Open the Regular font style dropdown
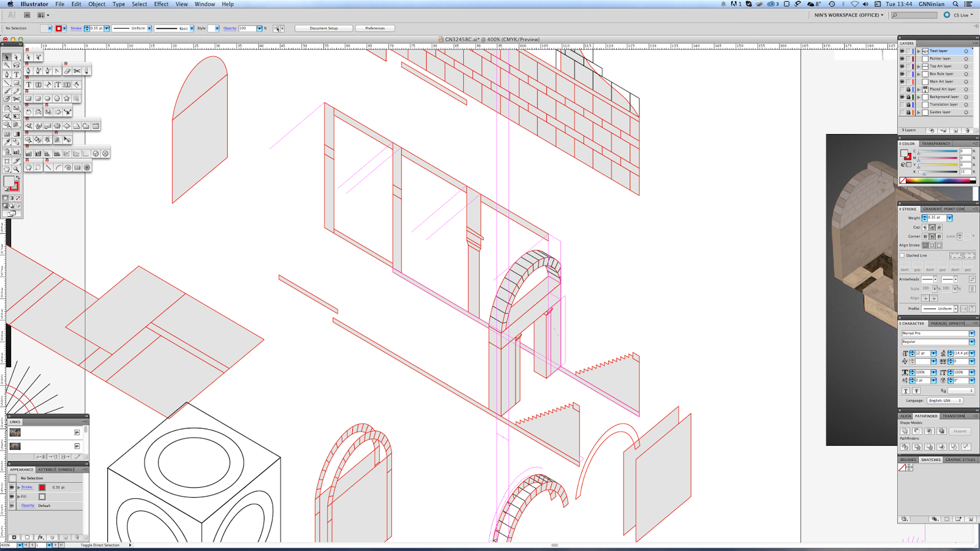Viewport: 980px width, 551px height. 971,342
